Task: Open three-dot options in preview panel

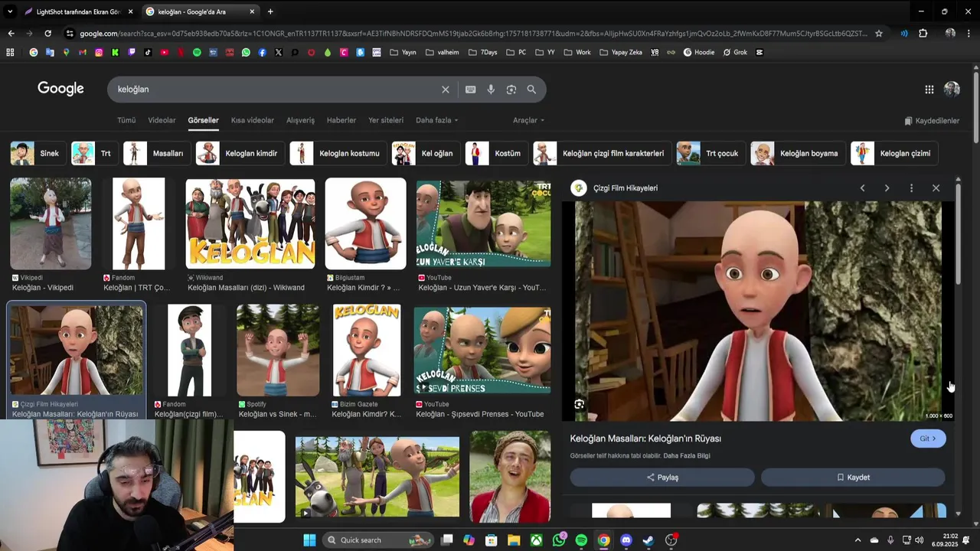Action: pyautogui.click(x=911, y=188)
